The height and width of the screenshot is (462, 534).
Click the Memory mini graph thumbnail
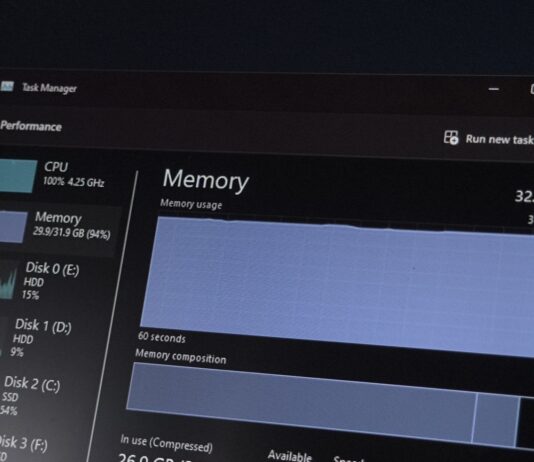tap(14, 227)
